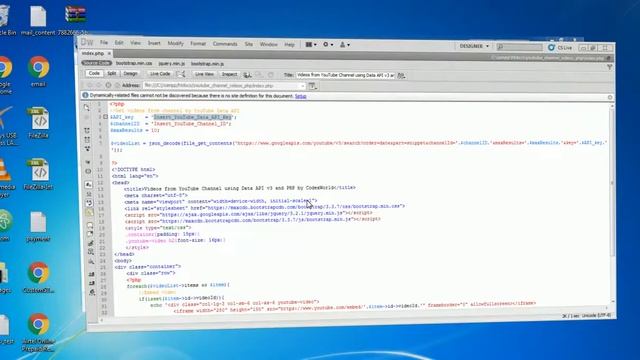
Task: Open the email Chrome shortcut on desktop
Action: [38, 72]
